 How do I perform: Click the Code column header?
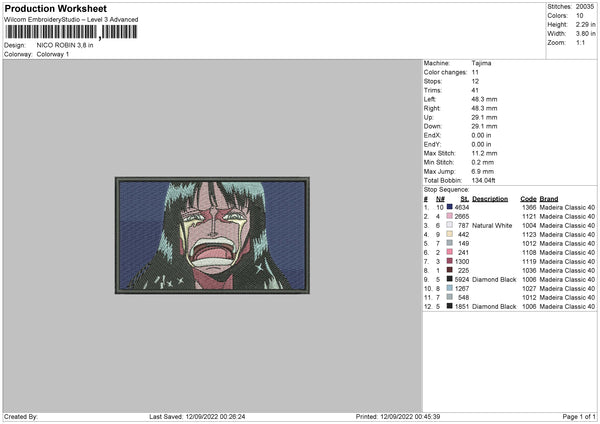point(528,199)
